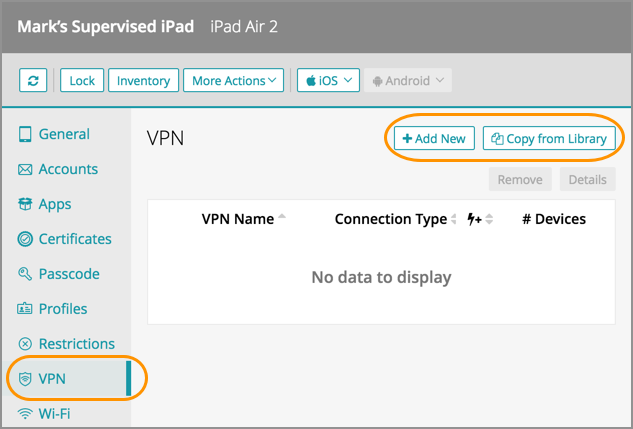Click the Apps box icon
The height and width of the screenshot is (429, 633).
coord(26,205)
